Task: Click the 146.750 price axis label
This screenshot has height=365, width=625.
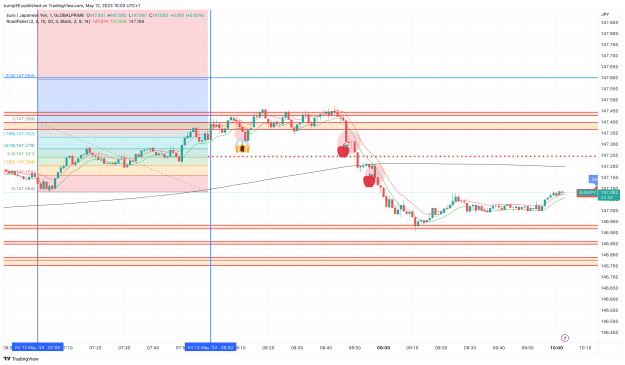Action: pos(609,266)
